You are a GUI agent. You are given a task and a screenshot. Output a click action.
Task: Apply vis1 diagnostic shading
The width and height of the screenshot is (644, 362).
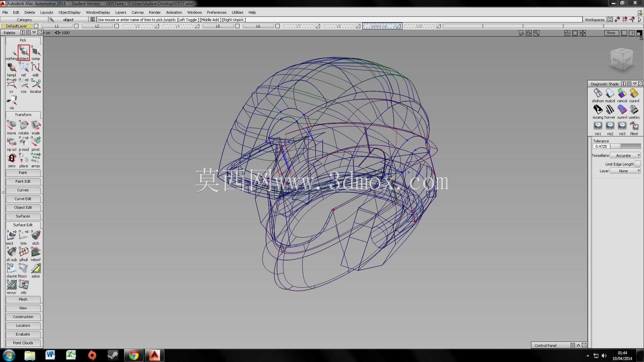click(598, 128)
